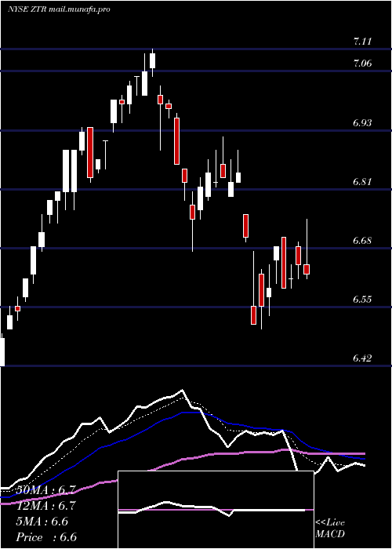
Task: Click the 6.68 price level label
Action: click(362, 241)
